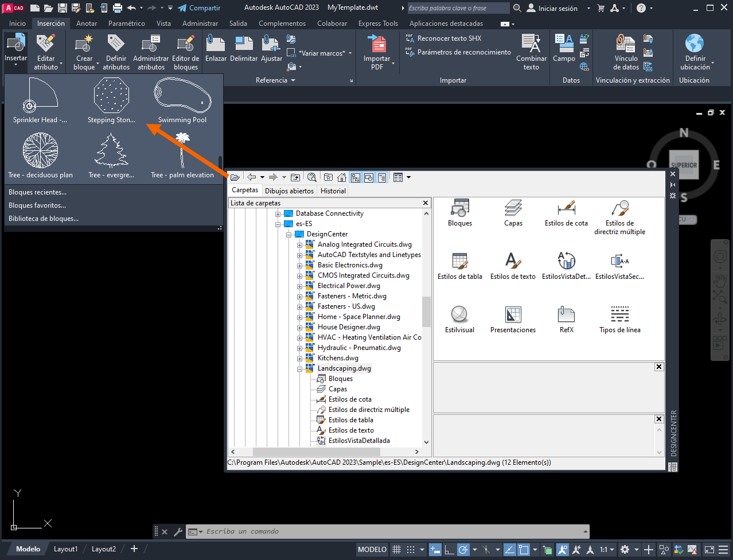733x560 pixels.
Task: Click the Enlazar reference icon
Action: 216,48
